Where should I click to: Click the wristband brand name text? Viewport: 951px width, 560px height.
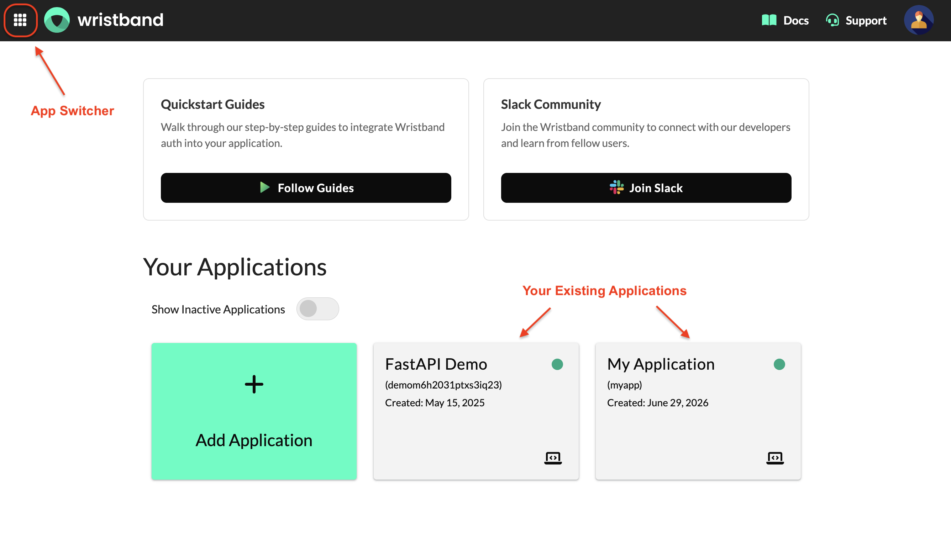(x=120, y=20)
